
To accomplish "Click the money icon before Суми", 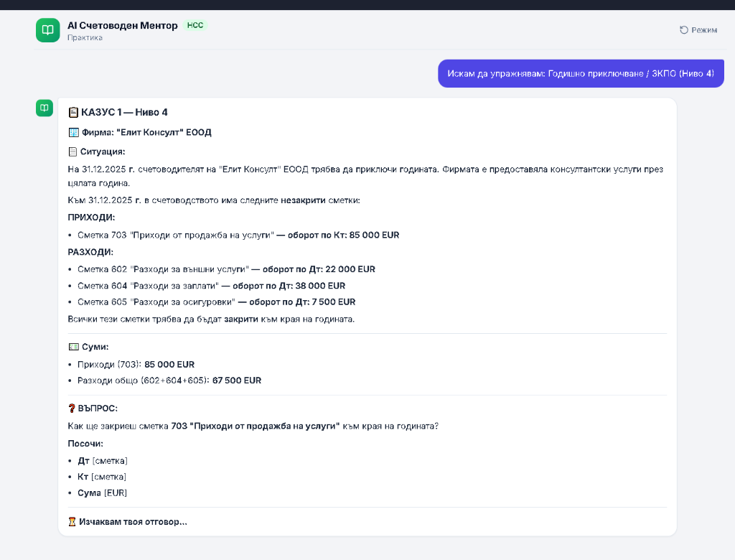I will click(x=74, y=347).
